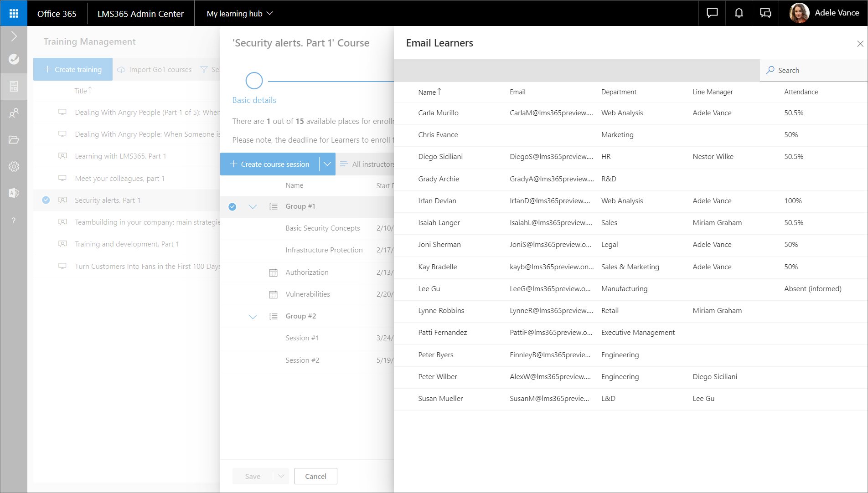The height and width of the screenshot is (493, 868).
Task: Collapse the Group #2 chevron
Action: [253, 317]
